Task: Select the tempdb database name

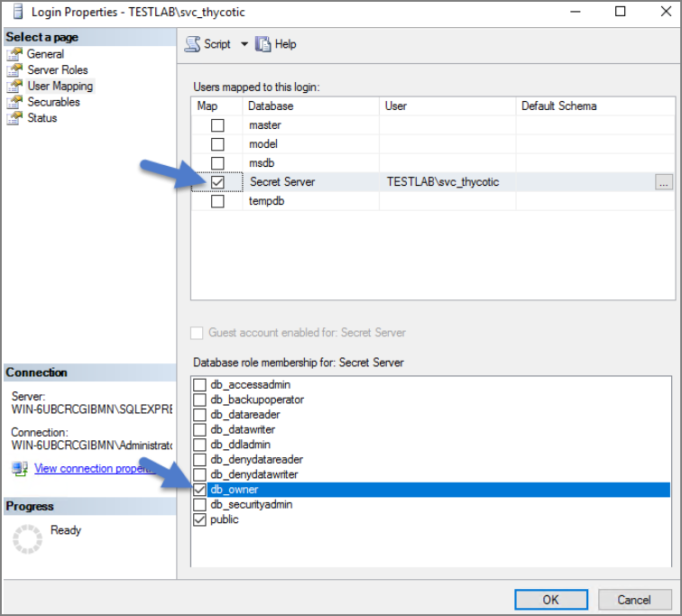Action: coord(266,201)
